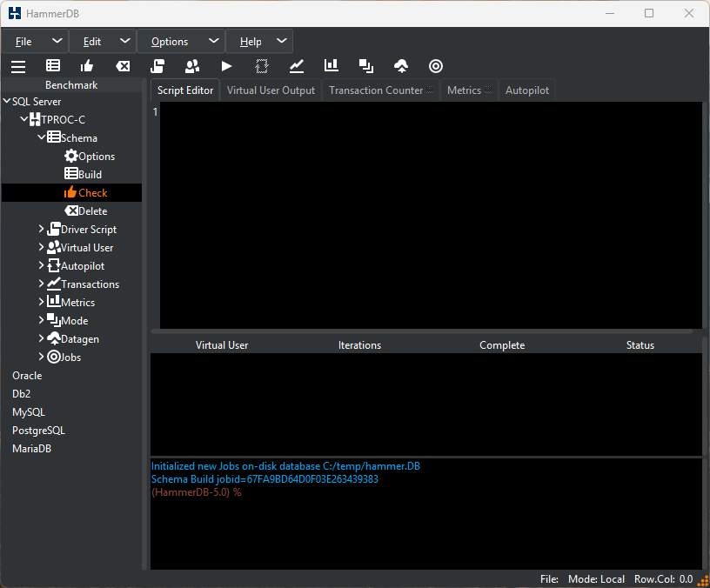
Task: Click the Virtual User people tree icon
Action: point(54,247)
